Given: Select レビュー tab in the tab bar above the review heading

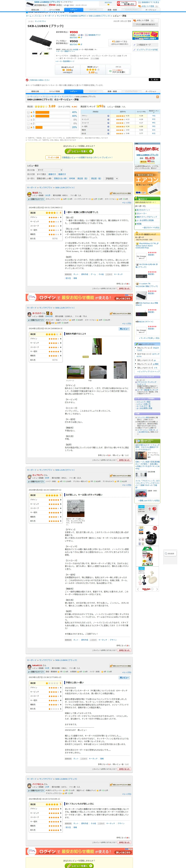Looking at the screenshot, I should pos(74,91).
